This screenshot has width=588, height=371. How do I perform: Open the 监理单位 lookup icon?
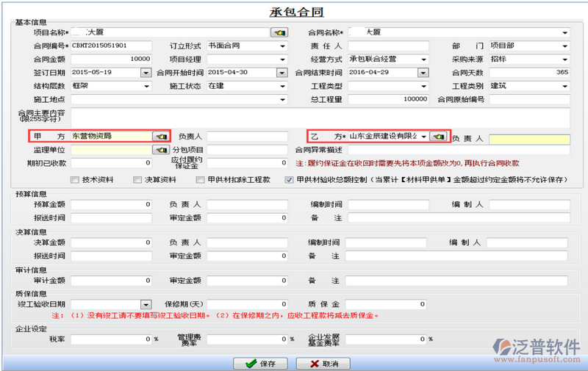160,150
